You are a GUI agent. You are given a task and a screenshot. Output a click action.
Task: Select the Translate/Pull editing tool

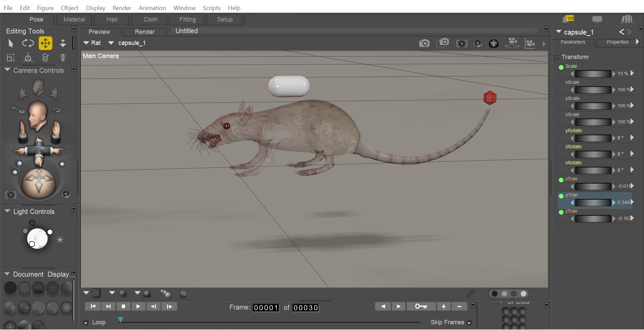45,43
